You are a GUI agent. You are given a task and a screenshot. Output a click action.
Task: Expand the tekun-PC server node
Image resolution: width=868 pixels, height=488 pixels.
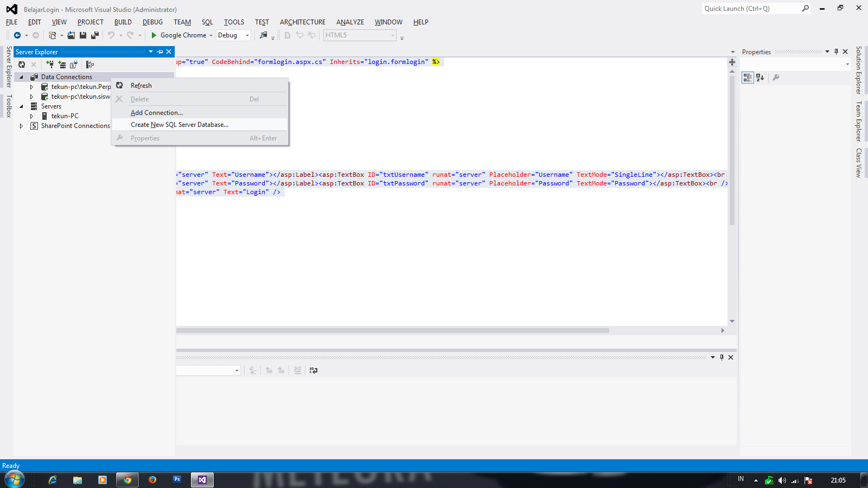(31, 115)
